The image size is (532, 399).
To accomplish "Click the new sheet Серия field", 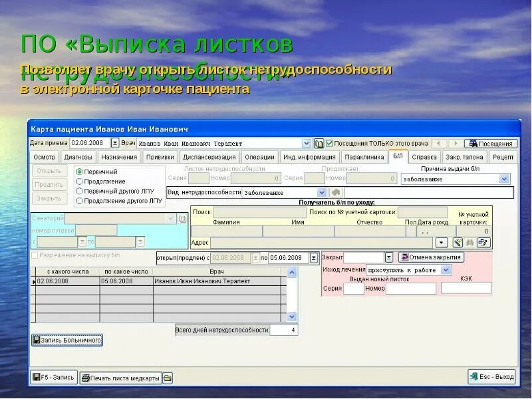I will pos(353,289).
